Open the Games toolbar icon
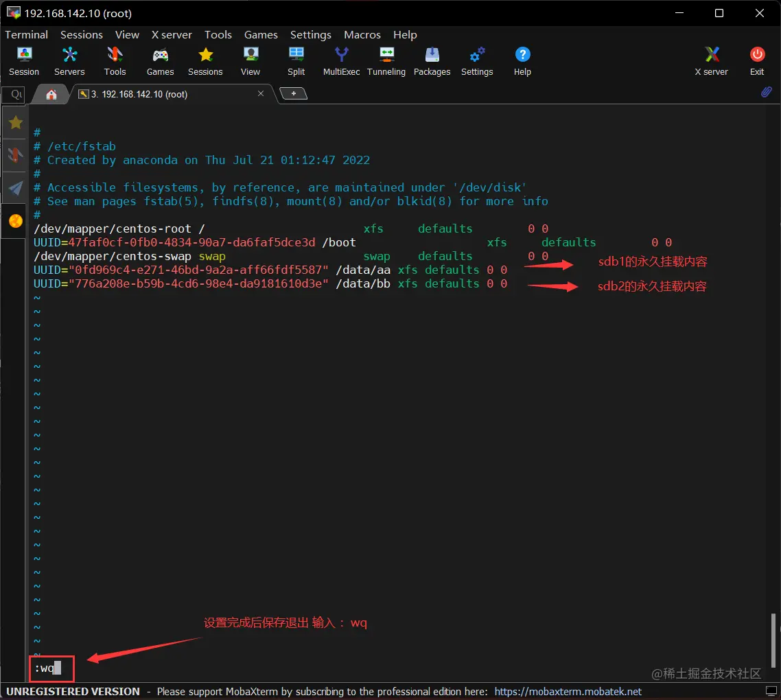 click(160, 61)
